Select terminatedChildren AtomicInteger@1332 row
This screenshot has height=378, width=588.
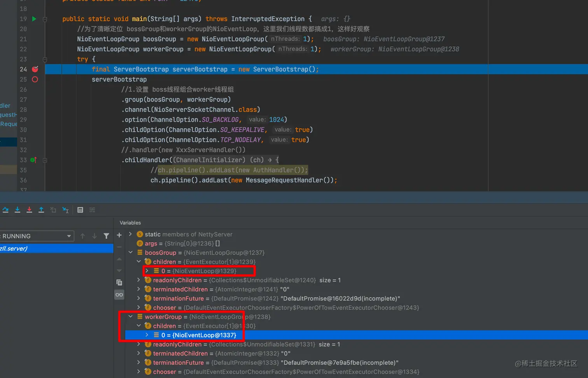pos(356,354)
